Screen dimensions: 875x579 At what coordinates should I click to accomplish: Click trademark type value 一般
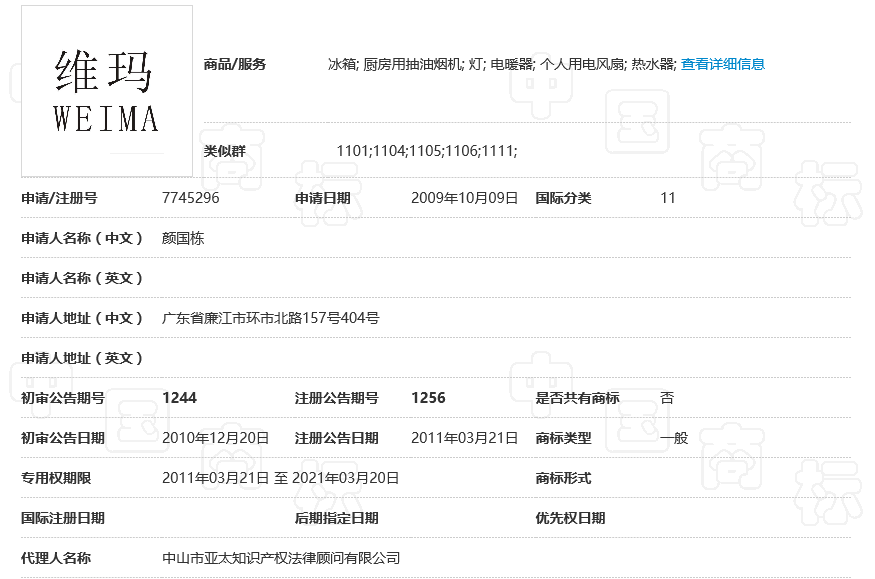tap(674, 438)
